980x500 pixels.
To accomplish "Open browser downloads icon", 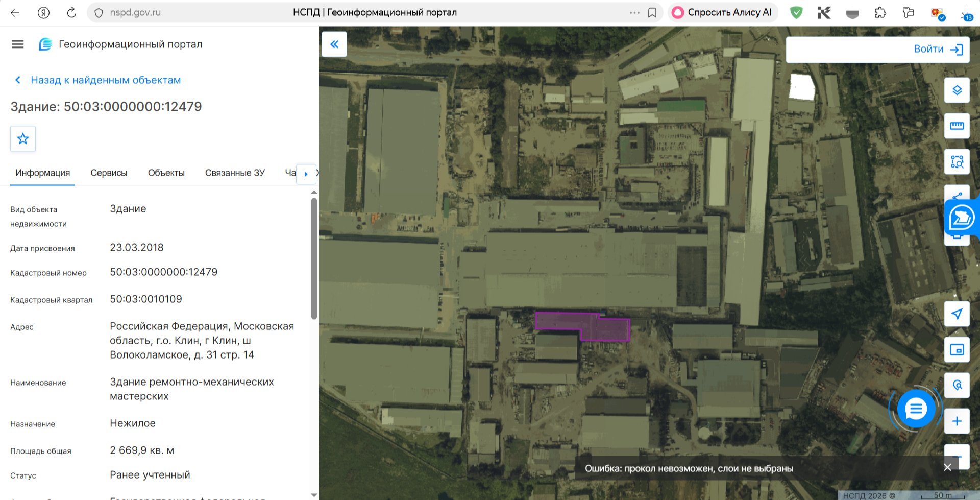I will tap(965, 14).
